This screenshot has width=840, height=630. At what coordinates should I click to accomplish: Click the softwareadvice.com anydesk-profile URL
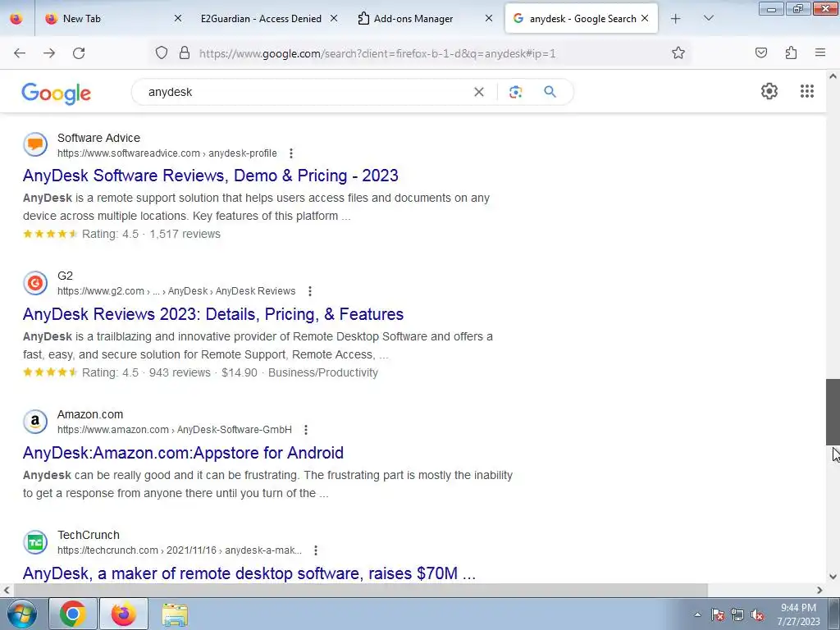click(x=167, y=153)
